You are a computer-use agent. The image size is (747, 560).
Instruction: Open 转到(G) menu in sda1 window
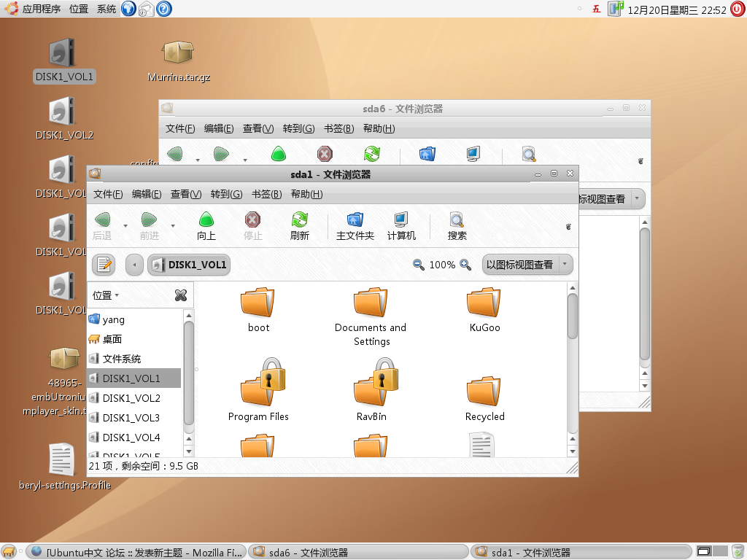click(226, 194)
